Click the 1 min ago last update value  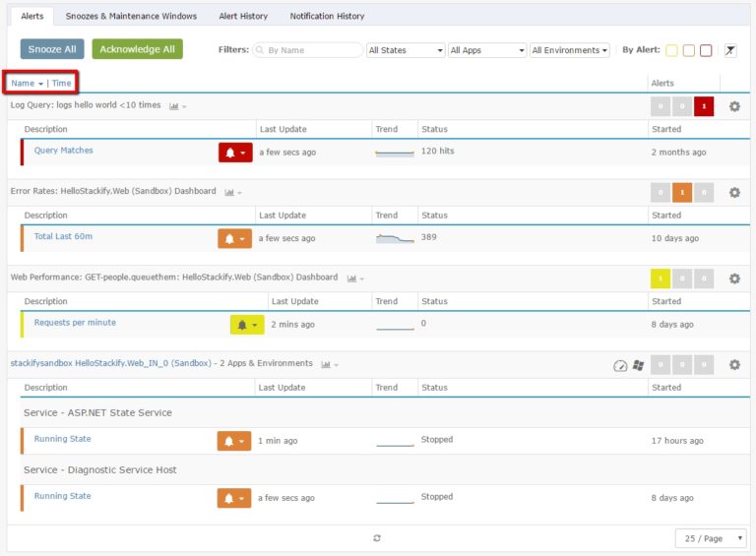[x=278, y=440]
